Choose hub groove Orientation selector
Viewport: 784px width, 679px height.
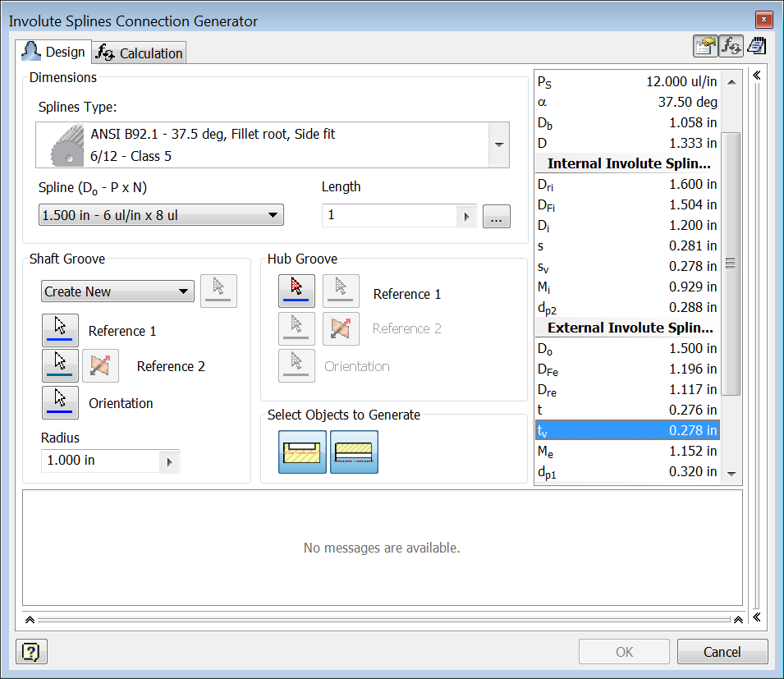tap(296, 365)
